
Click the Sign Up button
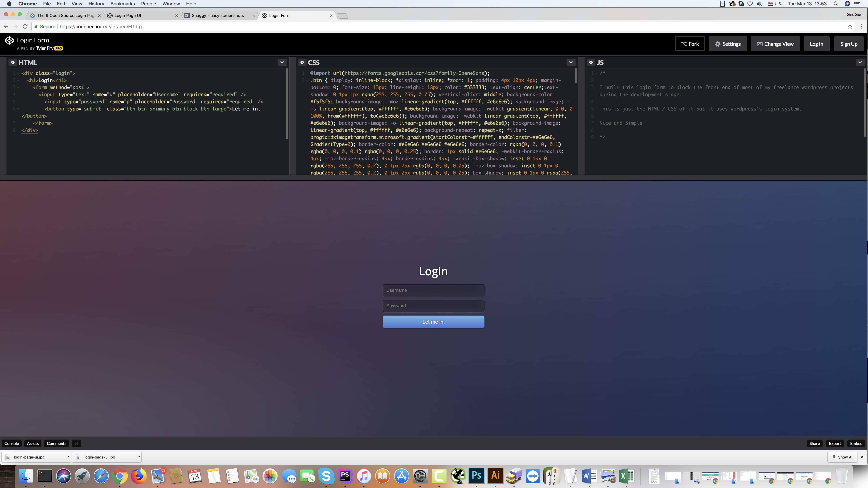click(x=849, y=44)
